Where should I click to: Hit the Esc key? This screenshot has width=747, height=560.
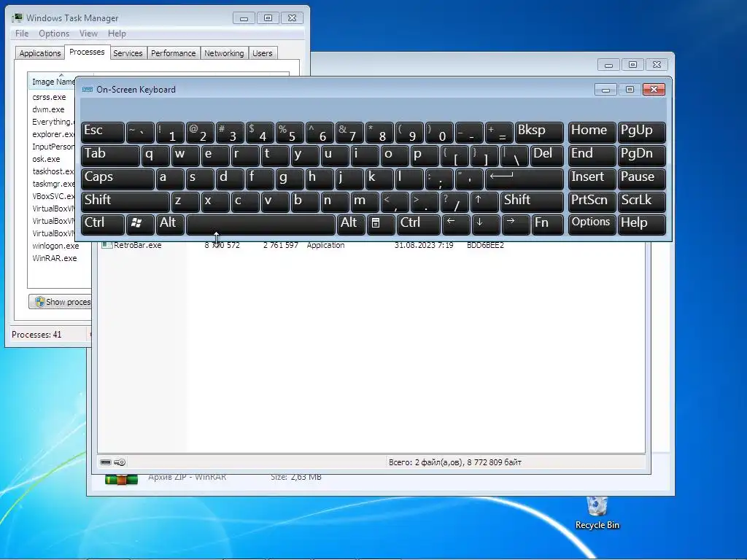click(102, 133)
